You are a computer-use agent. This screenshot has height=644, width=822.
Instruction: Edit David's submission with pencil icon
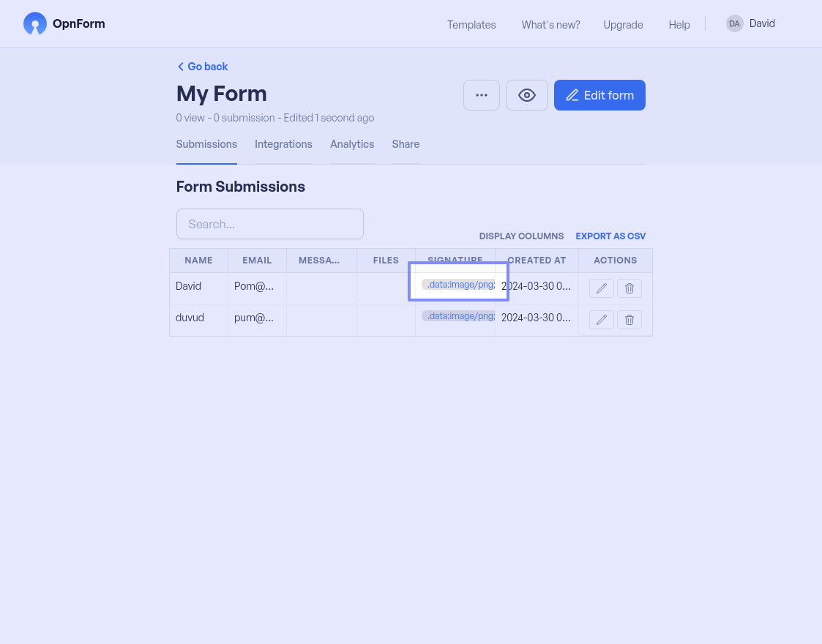[x=602, y=288]
